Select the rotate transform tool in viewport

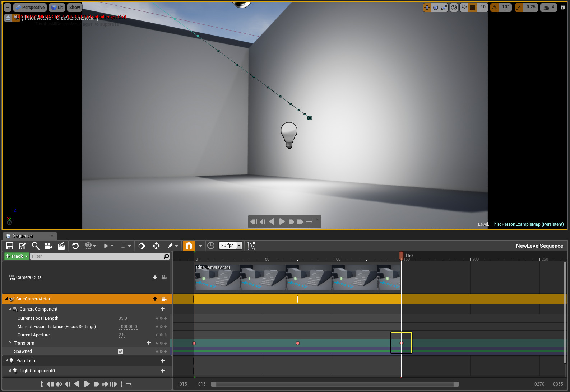tap(436, 8)
